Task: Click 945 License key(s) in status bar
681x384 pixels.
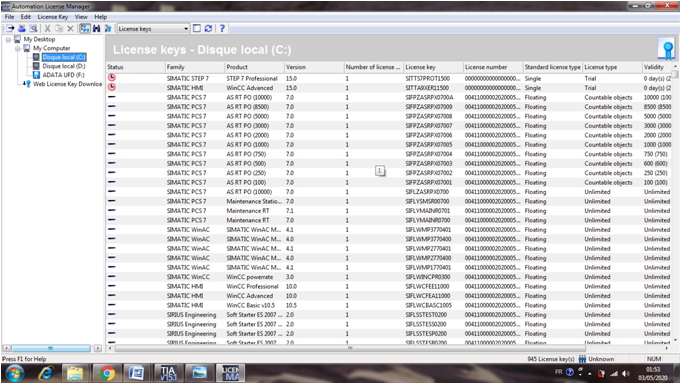Action: (x=551, y=359)
